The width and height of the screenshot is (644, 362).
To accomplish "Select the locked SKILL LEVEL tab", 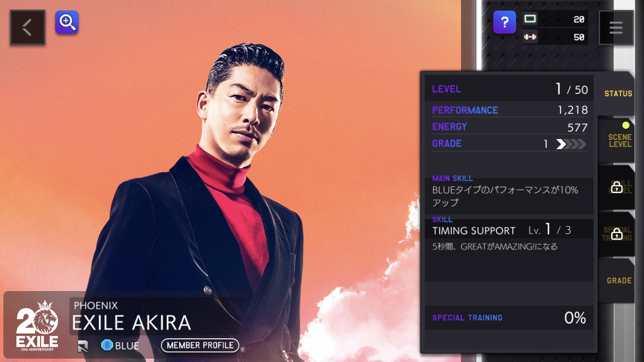I will (x=617, y=188).
